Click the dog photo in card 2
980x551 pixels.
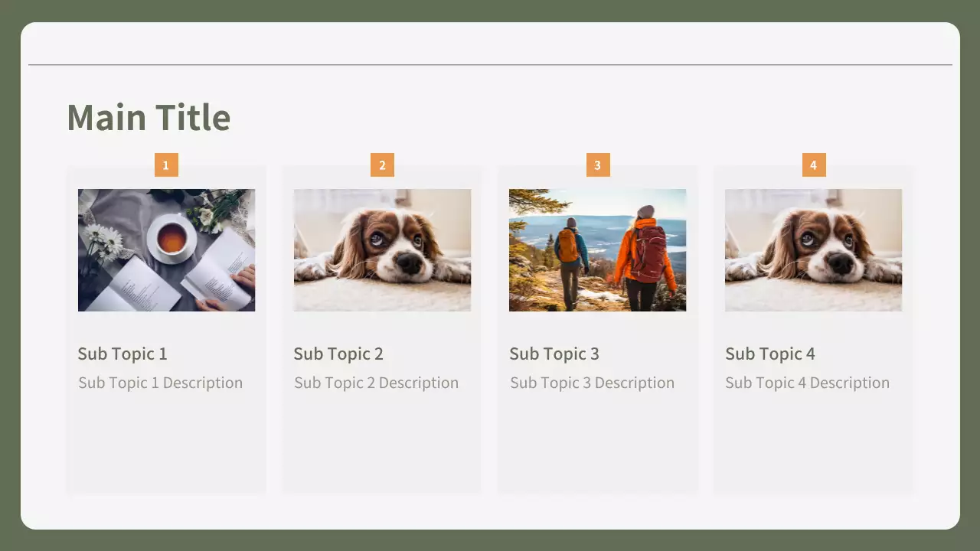point(382,250)
